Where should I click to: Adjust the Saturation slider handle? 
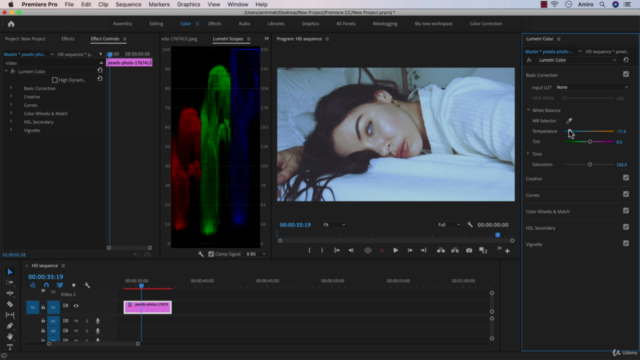[x=590, y=164]
